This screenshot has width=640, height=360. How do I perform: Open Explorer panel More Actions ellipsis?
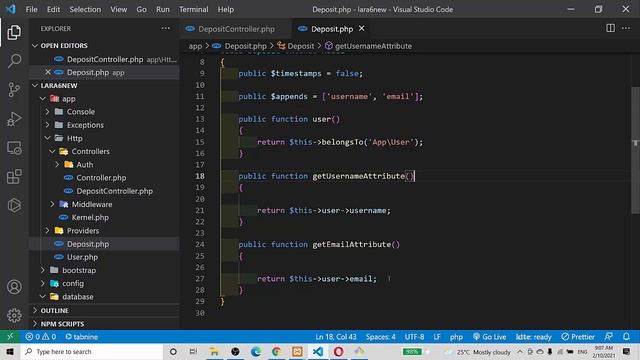[165, 28]
